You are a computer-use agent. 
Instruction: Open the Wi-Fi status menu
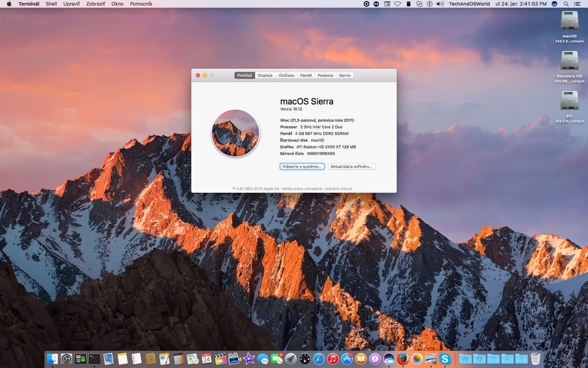point(397,4)
